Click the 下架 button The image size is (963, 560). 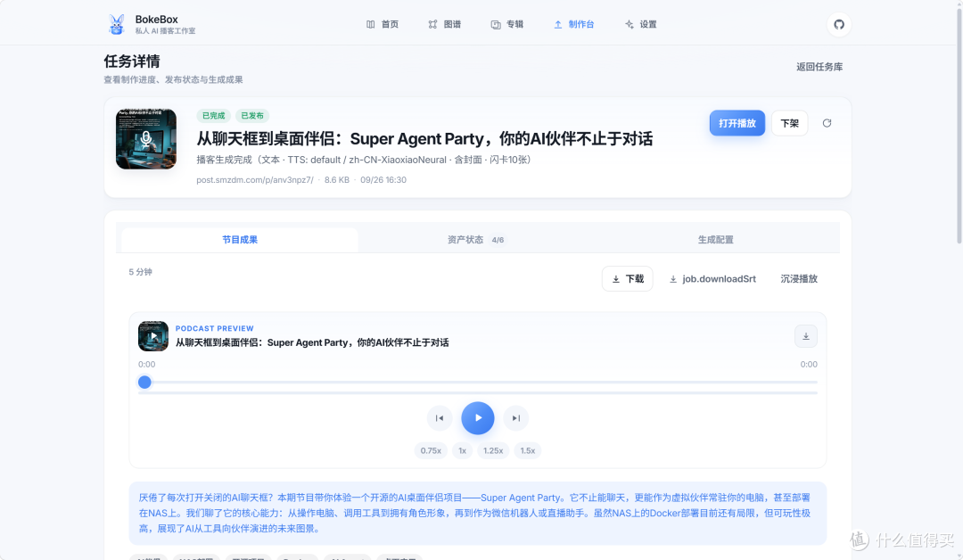[x=789, y=123]
